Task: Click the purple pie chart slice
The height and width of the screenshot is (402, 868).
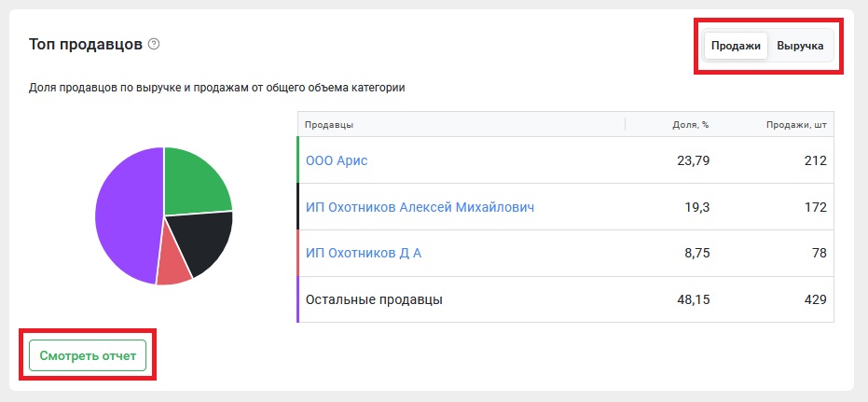Action: (127, 216)
